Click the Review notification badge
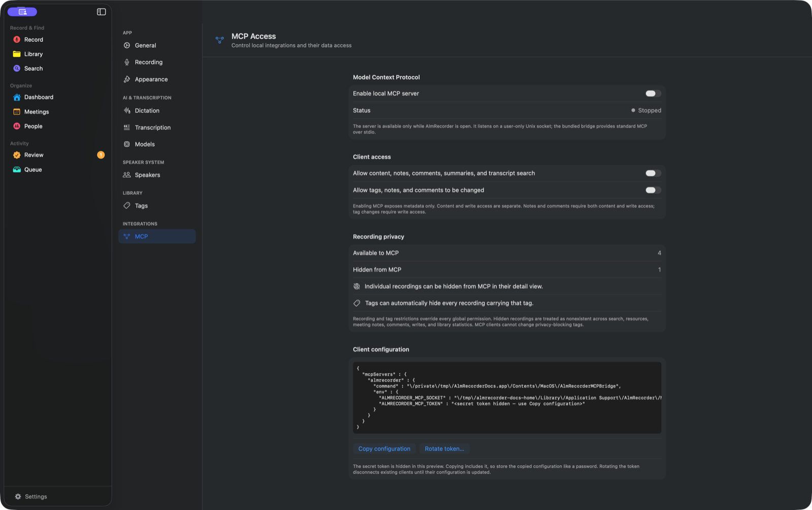The image size is (812, 510). tap(101, 155)
